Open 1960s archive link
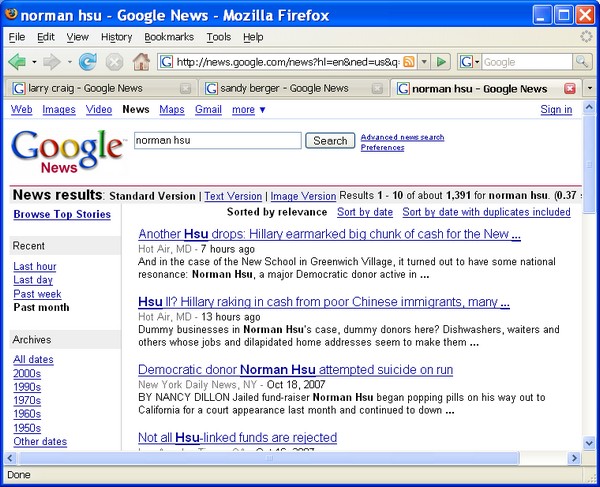Viewport: 600px width, 487px height. pos(27,414)
